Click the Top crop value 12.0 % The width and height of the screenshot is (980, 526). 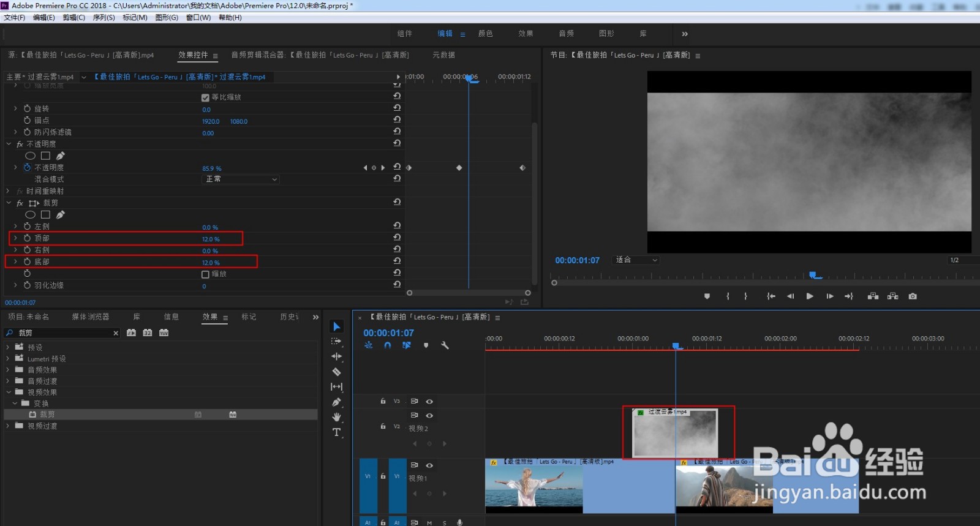click(x=211, y=239)
